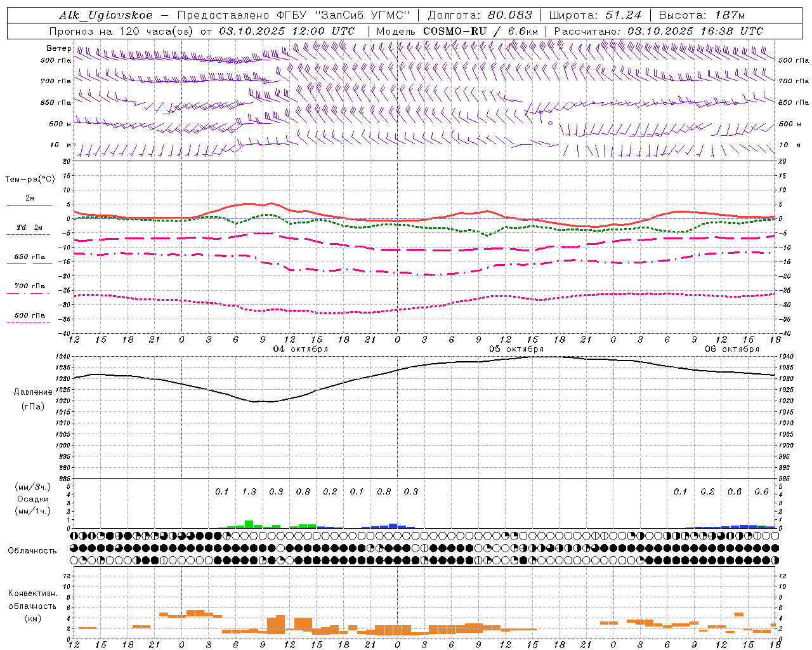Click the dotted pink line sample under 500 гПа legend
Viewport: 812px width, 650px height.
point(29,322)
